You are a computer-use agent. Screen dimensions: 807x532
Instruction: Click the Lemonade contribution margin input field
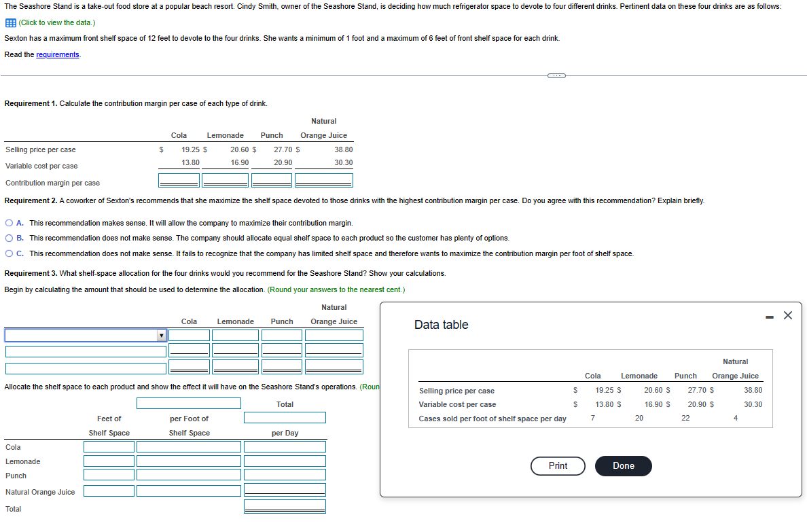[225, 179]
